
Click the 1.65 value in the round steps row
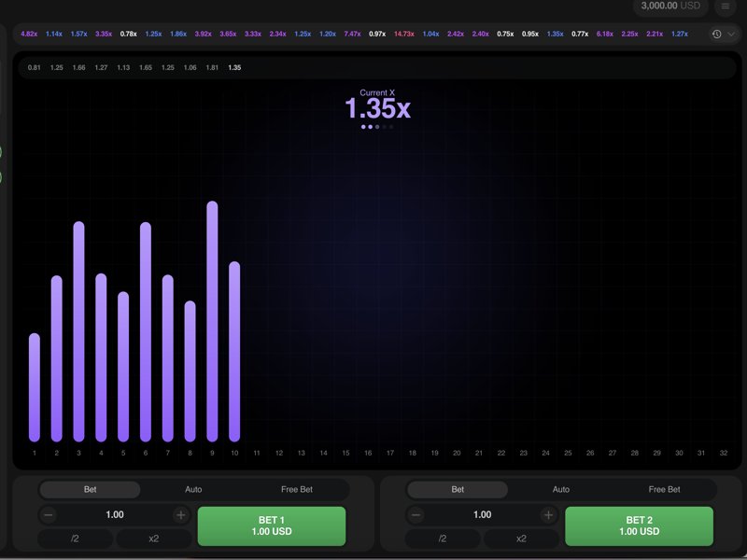pyautogui.click(x=146, y=67)
